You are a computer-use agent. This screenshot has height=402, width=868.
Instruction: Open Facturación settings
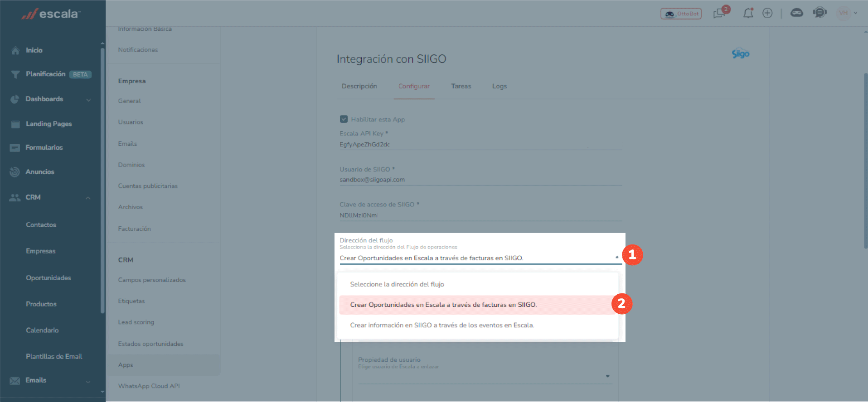[x=135, y=229]
